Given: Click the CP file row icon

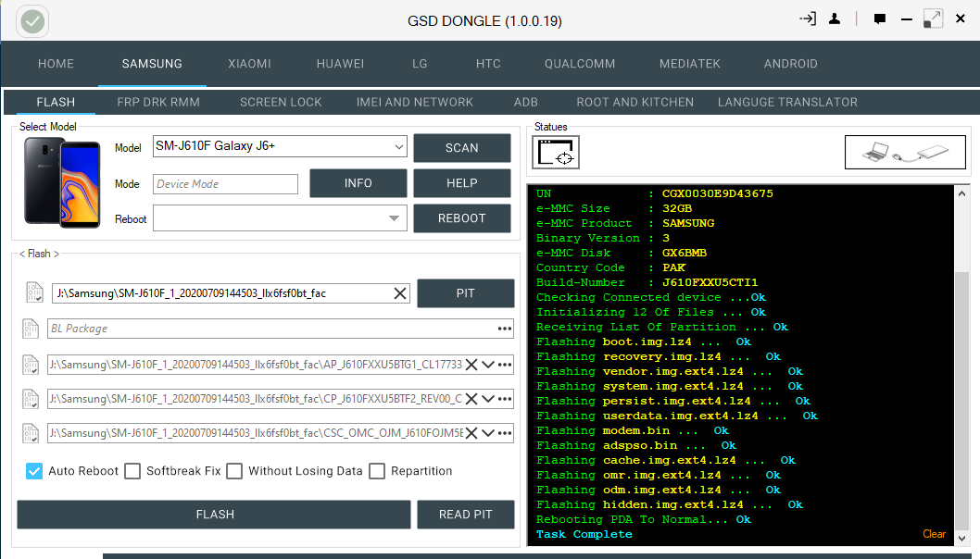Looking at the screenshot, I should (x=31, y=399).
